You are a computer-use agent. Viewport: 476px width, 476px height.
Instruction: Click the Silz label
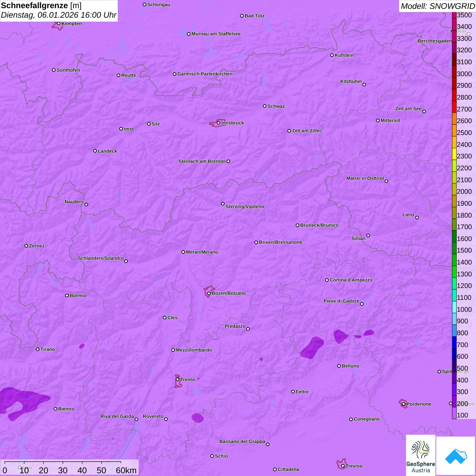point(156,124)
